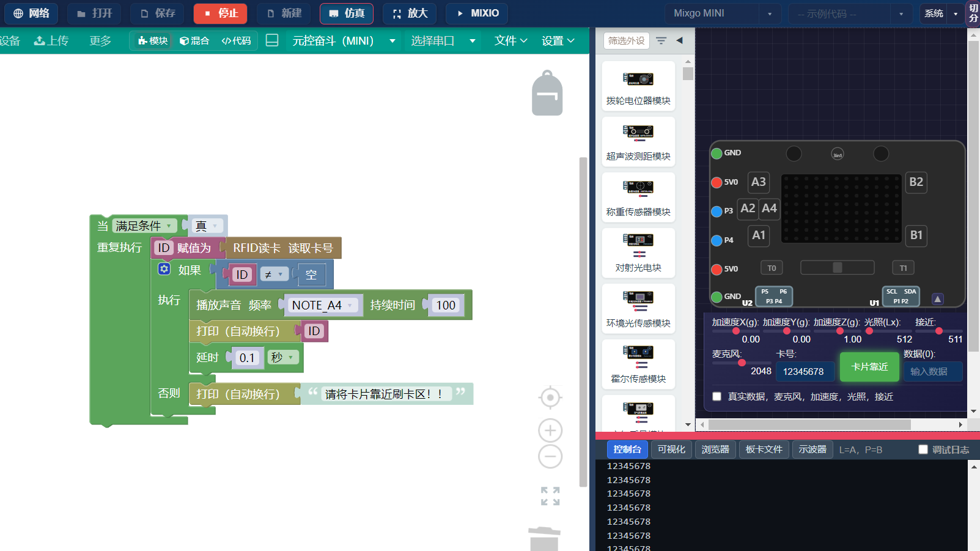Image resolution: width=980 pixels, height=551 pixels.
Task: Zoom in the block workspace
Action: pyautogui.click(x=550, y=431)
